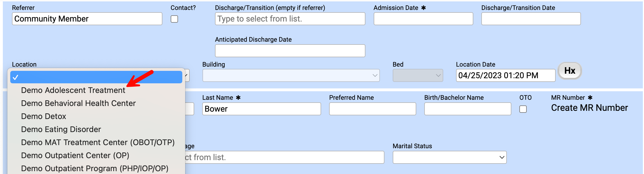Focus the Admission Date field
The height and width of the screenshot is (174, 644).
(423, 19)
